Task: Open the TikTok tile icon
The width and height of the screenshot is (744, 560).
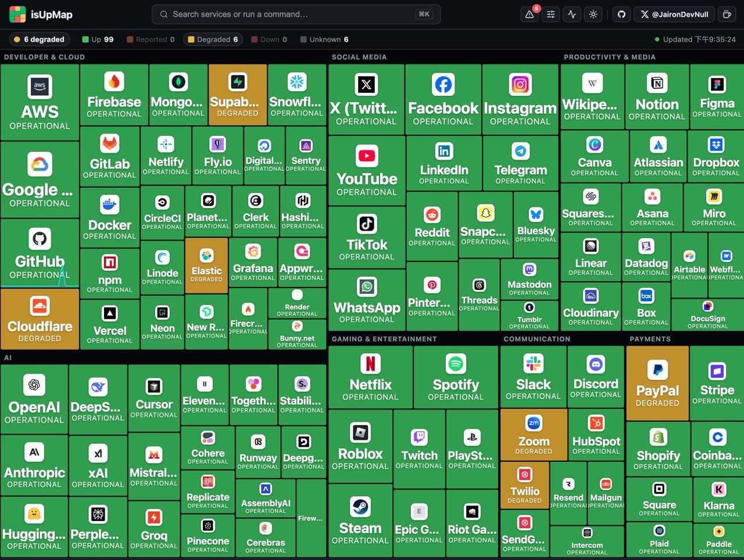Action: pos(367,224)
